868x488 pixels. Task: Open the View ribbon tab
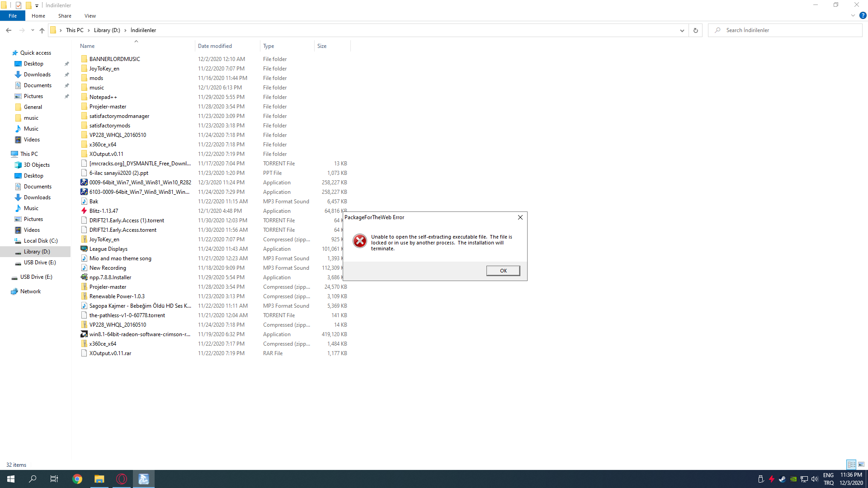click(x=90, y=16)
